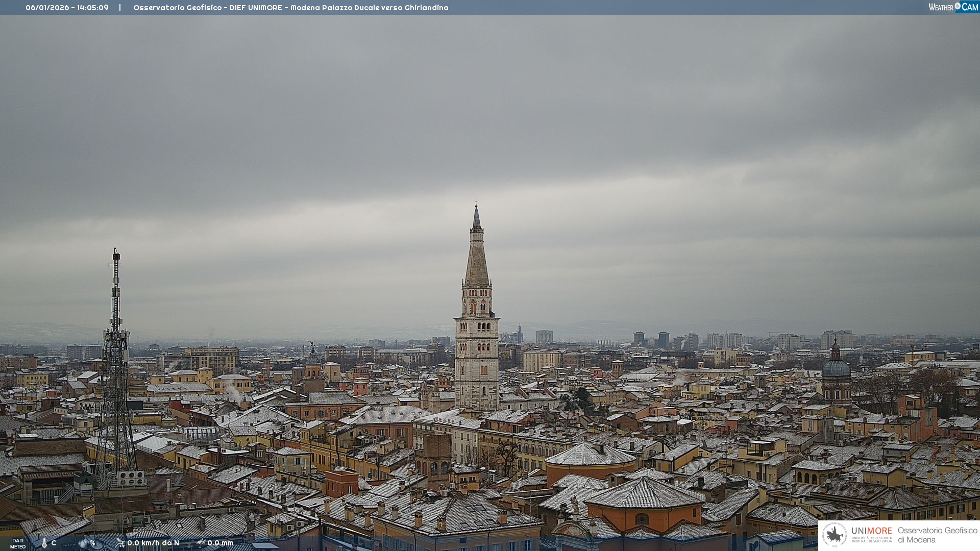Click the UNIMORE round crest emblem
This screenshot has width=980, height=551.
835,535
